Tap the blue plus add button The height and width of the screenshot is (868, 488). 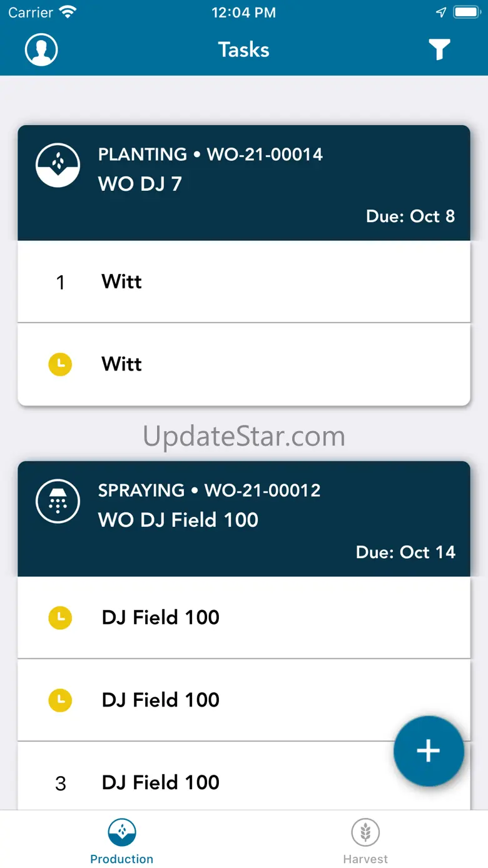[429, 751]
